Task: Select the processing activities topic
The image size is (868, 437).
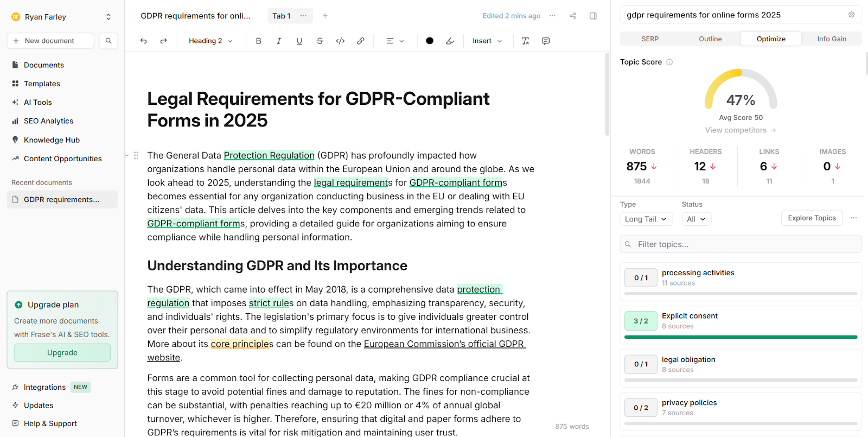Action: pos(741,281)
